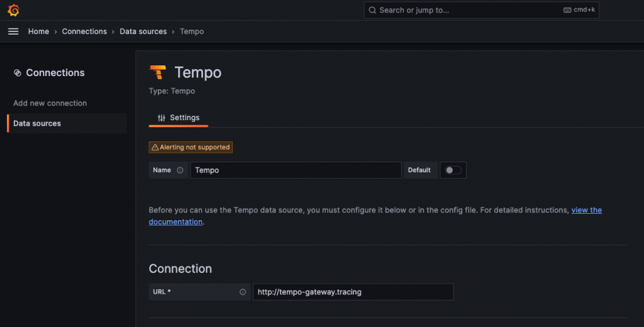Go to Data sources breadcrumb
This screenshot has height=327, width=644.
click(143, 31)
